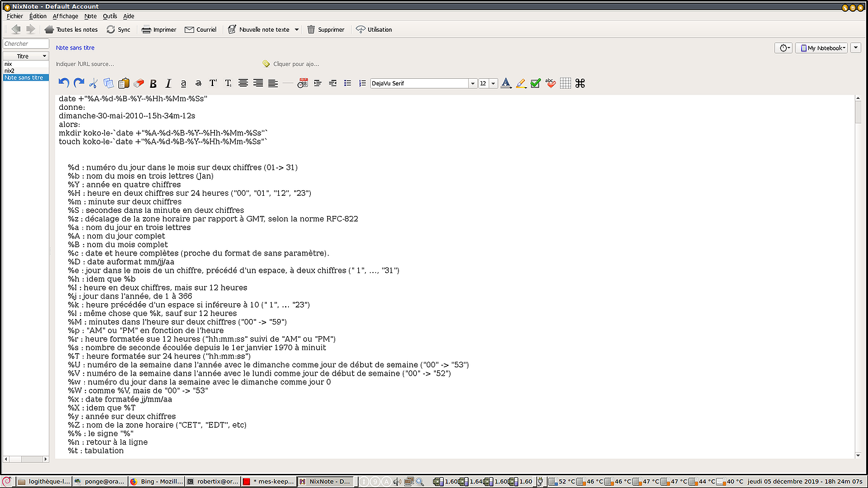Click the eraser remove-formatting icon
The image size is (868, 488).
pos(138,83)
